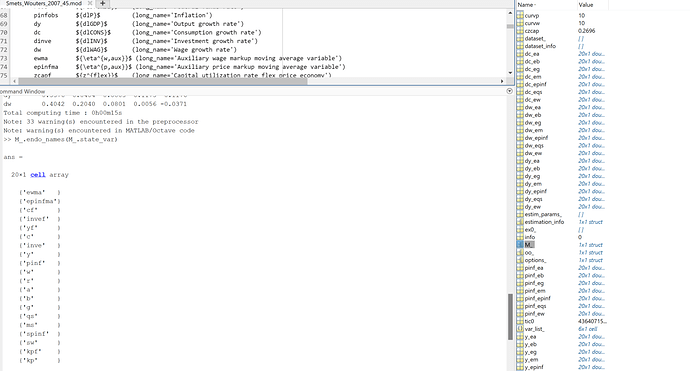This screenshot has width=690, height=371.
Task: Click the struct icon beside oo_
Action: 520,253
